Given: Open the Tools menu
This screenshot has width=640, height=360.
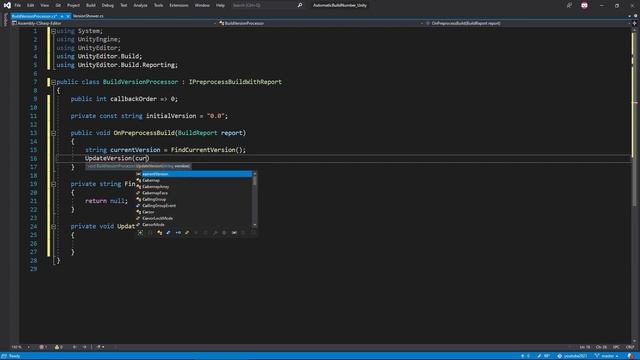Looking at the screenshot, I should pos(158,5).
